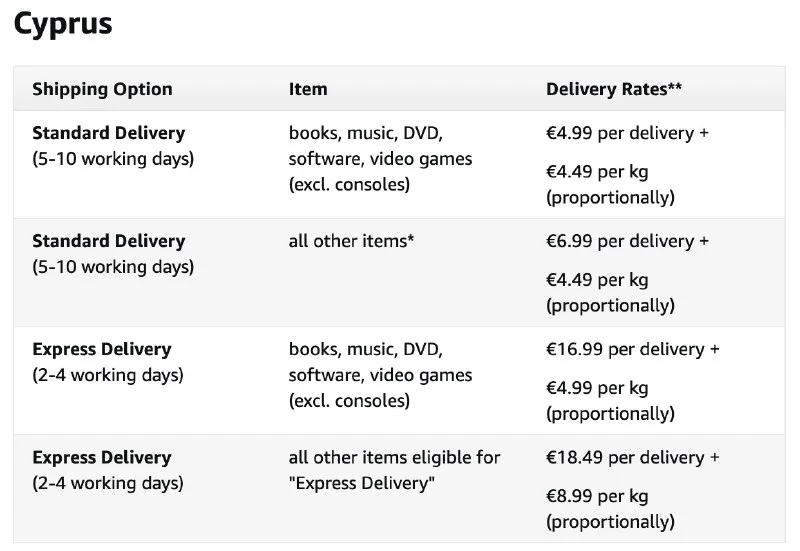
Task: Click the €18.49 per delivery rate
Action: tap(632, 457)
